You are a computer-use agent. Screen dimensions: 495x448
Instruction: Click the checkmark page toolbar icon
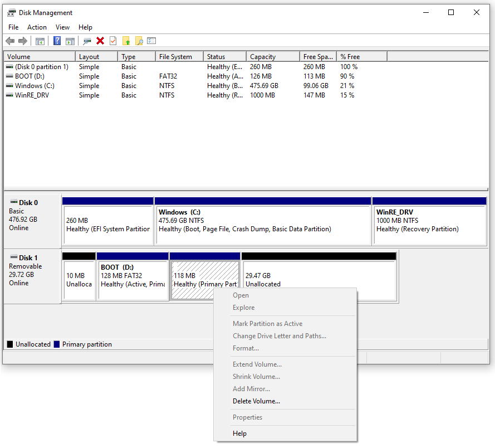(113, 41)
